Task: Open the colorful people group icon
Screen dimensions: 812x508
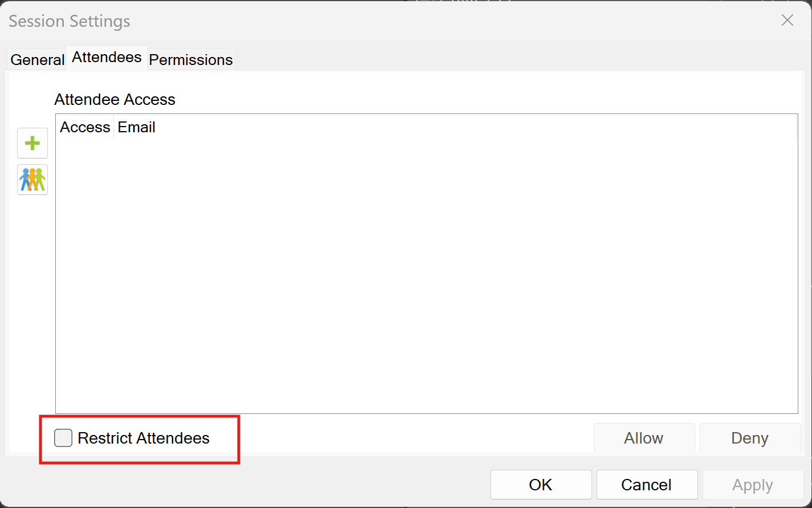Action: (x=32, y=180)
